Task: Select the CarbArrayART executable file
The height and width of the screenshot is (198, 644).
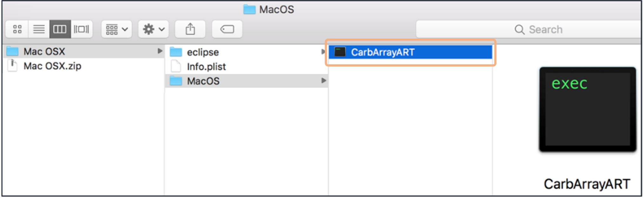Action: point(410,52)
